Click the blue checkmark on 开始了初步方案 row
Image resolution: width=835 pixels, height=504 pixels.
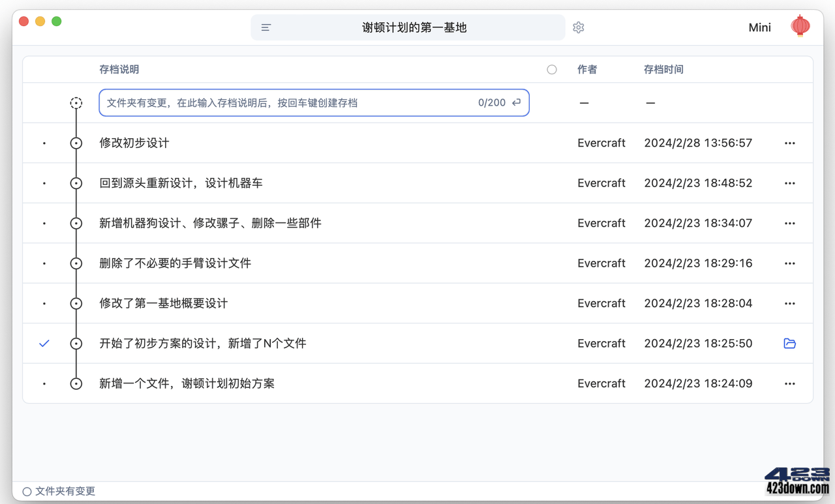tap(44, 343)
